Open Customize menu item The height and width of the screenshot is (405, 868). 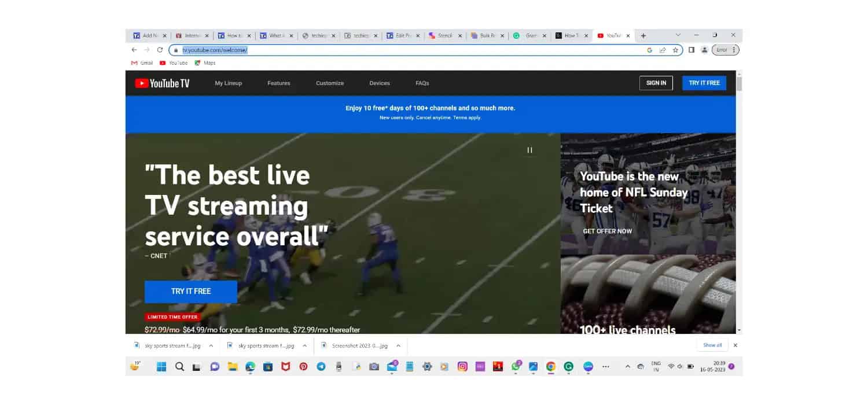(x=330, y=83)
